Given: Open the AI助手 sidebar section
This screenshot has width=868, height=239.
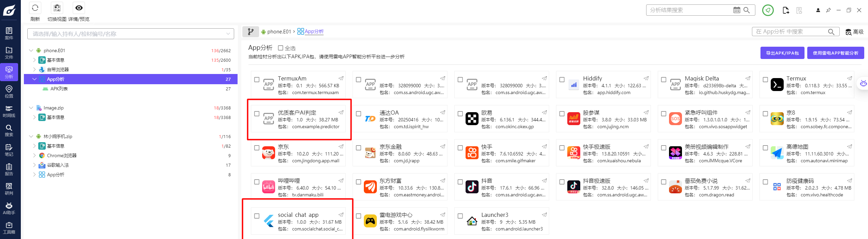Looking at the screenshot, I should pyautogui.click(x=9, y=208).
